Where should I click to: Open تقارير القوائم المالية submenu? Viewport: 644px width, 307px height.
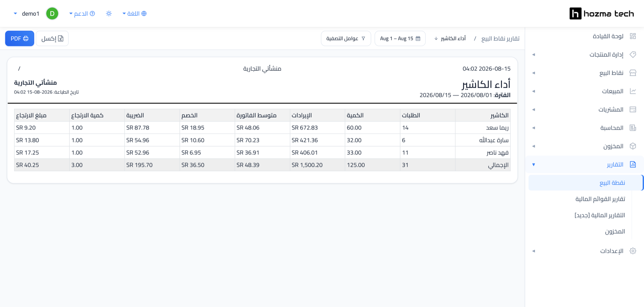click(x=600, y=199)
